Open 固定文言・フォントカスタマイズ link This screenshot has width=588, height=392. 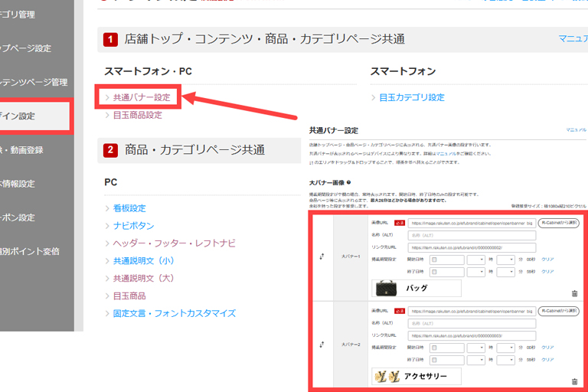[175, 313]
